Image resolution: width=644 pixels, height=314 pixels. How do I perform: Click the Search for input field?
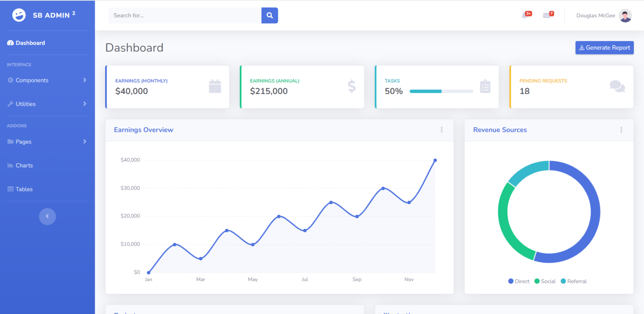(184, 15)
